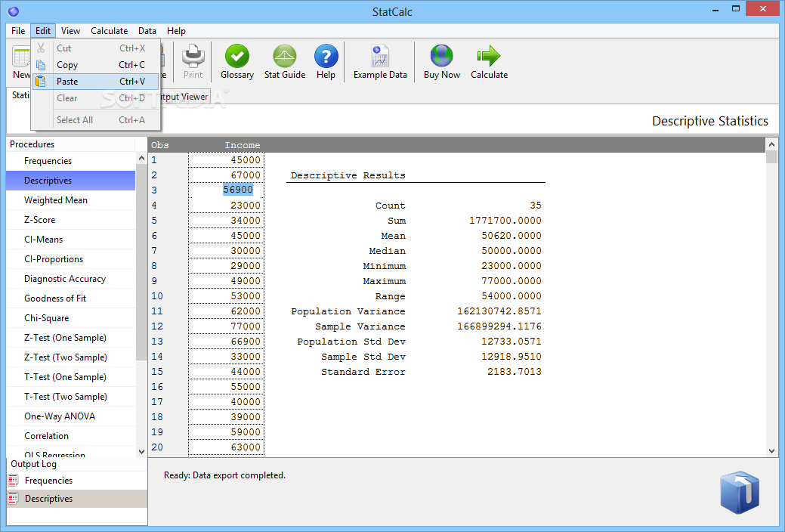785x532 pixels.
Task: Select the Descriptives procedure
Action: [70, 181]
